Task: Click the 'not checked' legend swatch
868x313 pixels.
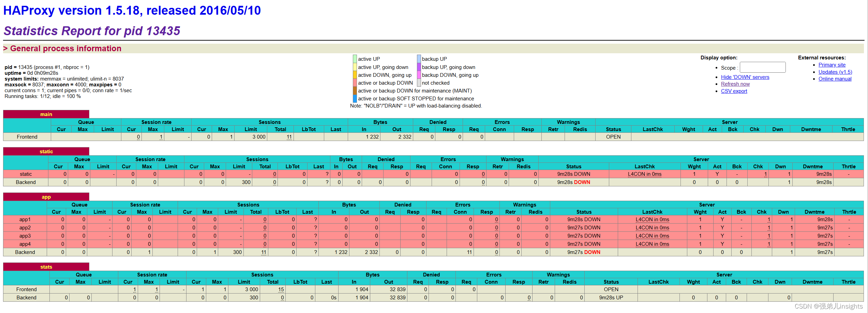Action: tap(419, 83)
